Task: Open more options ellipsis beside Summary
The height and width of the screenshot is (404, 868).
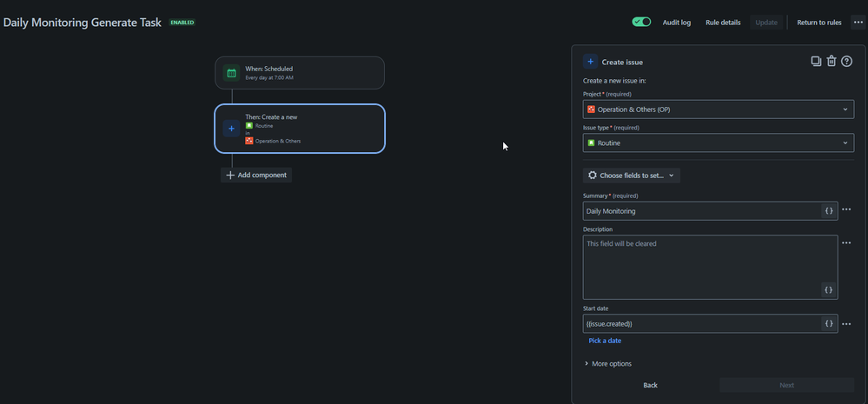Action: (x=846, y=209)
